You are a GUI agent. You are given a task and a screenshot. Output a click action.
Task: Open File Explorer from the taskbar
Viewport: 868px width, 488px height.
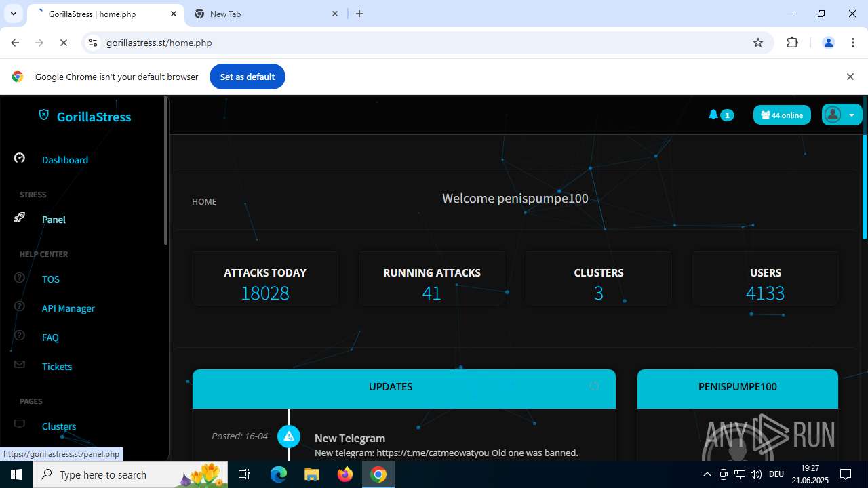pyautogui.click(x=311, y=474)
